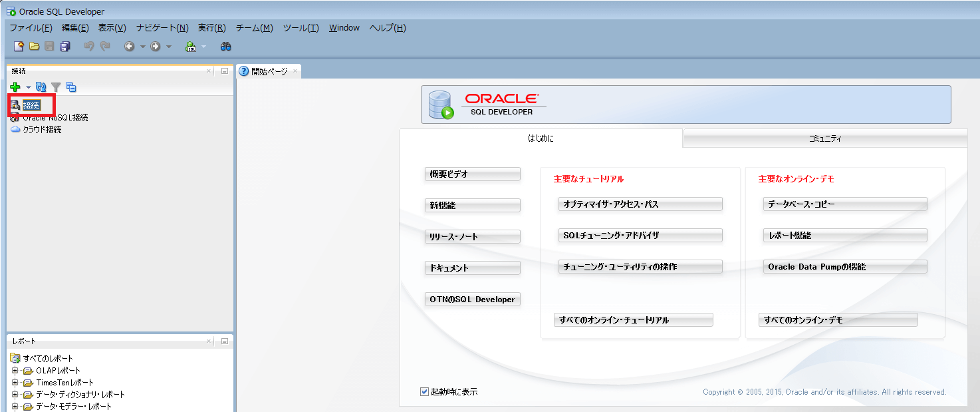Open チューニング・ユーティリティの操作 tutorial
980x412 pixels.
pos(640,266)
